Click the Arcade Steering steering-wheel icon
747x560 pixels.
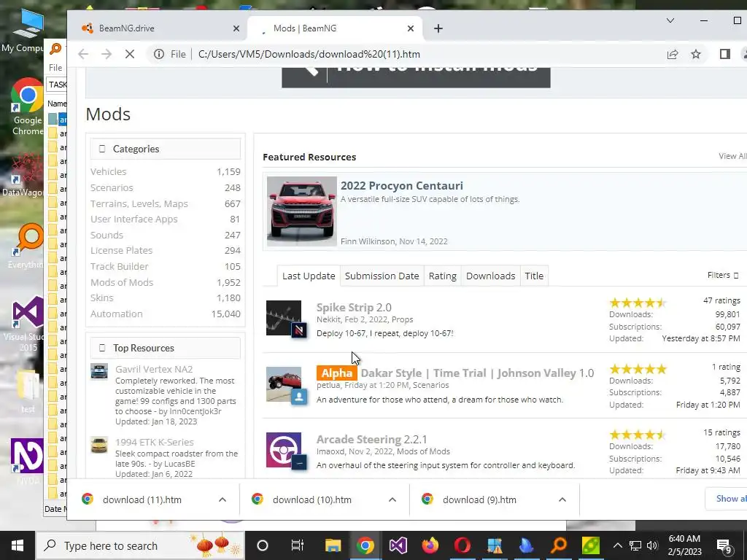(x=284, y=449)
